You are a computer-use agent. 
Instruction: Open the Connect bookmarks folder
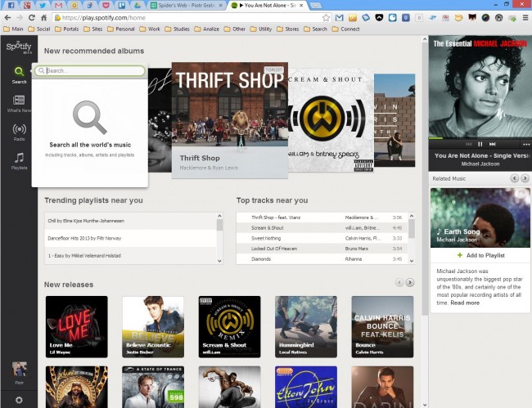[345, 29]
